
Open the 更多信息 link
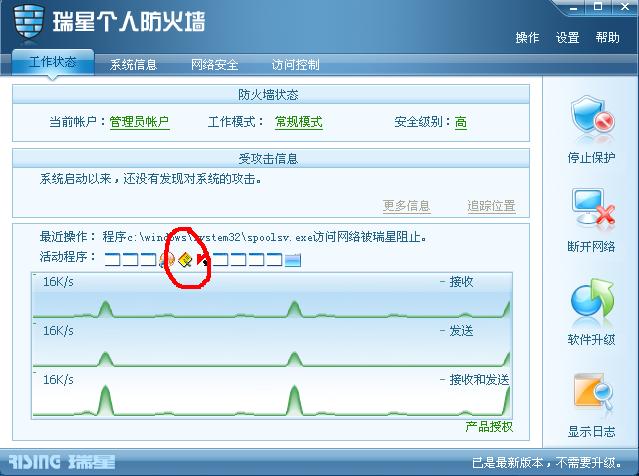tap(406, 206)
